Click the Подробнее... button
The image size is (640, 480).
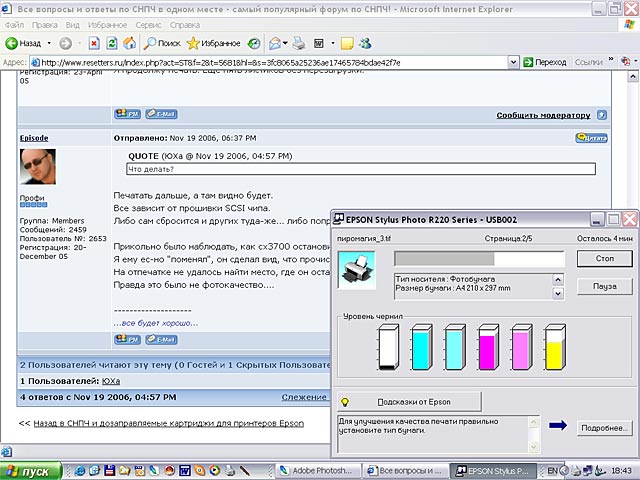point(604,428)
